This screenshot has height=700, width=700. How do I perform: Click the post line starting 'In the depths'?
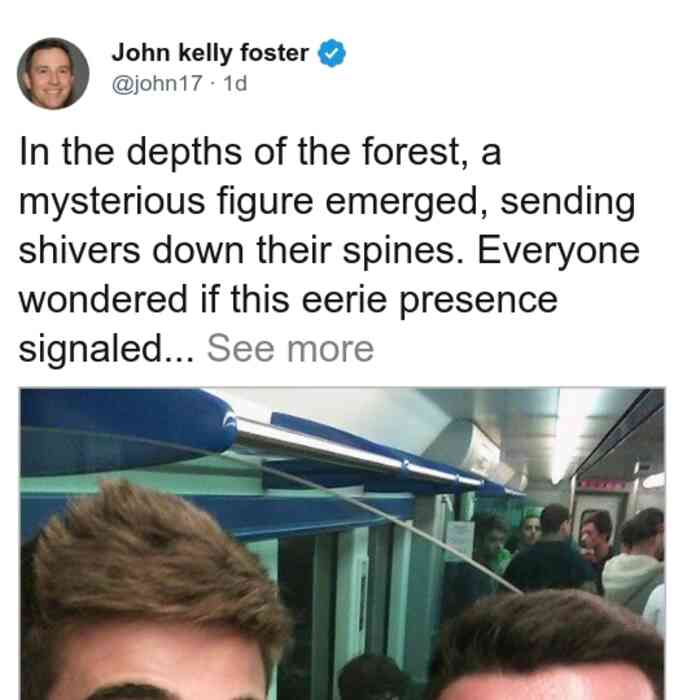click(x=260, y=153)
